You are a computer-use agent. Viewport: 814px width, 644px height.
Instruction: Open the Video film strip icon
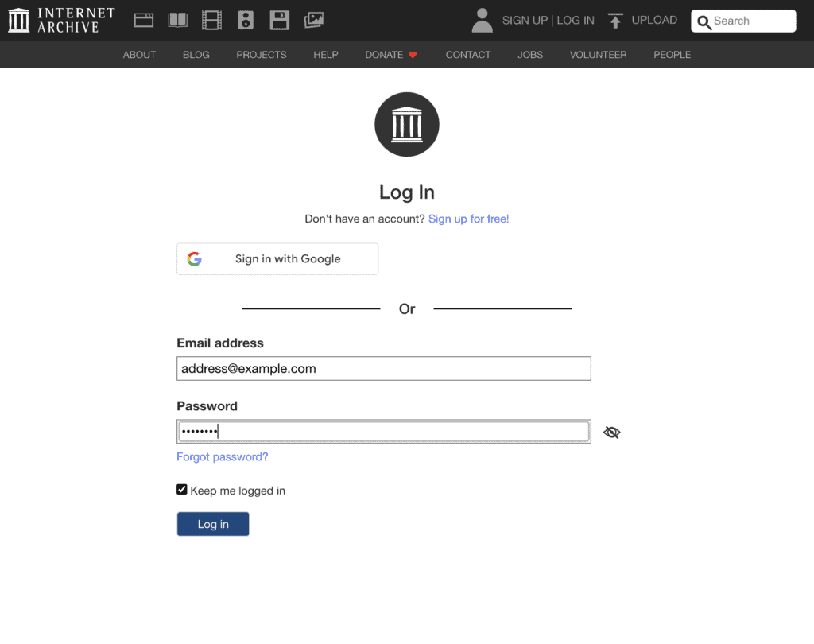click(x=211, y=20)
